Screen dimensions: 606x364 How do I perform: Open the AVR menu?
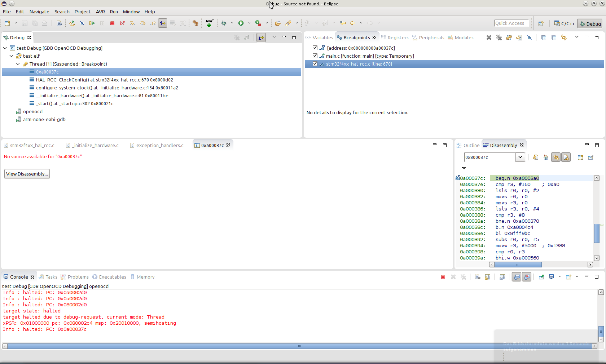click(x=100, y=12)
